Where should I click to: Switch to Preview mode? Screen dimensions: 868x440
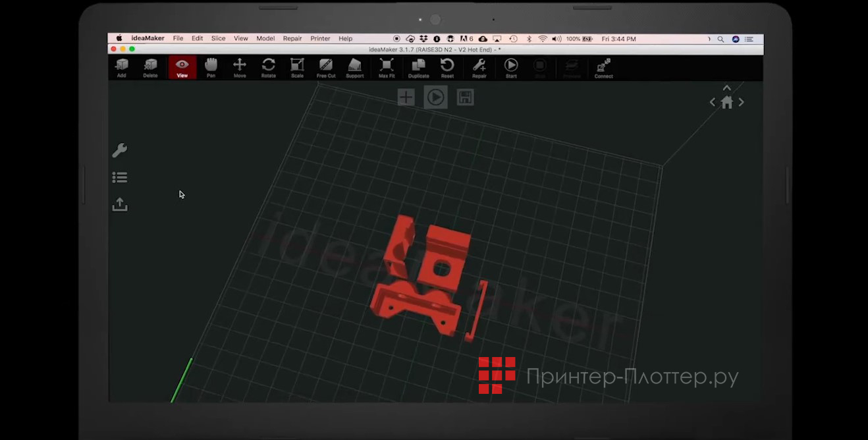tap(572, 68)
